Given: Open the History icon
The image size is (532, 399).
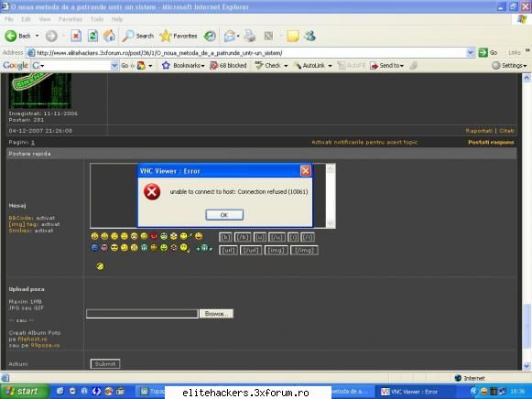Looking at the screenshot, I should point(210,36).
